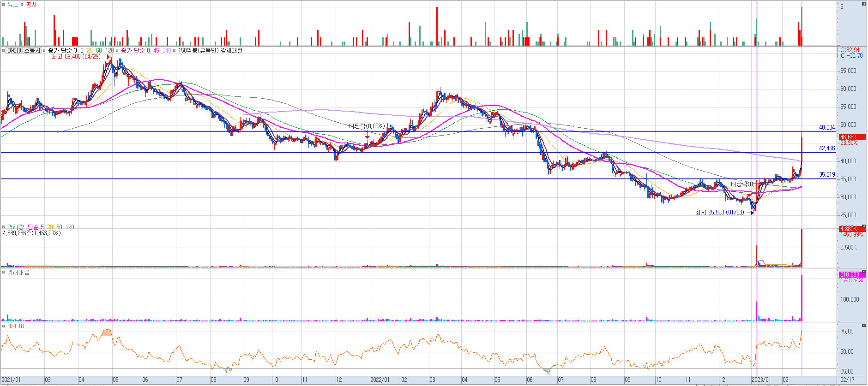Click the 거래량 indicator label

(x=15, y=227)
